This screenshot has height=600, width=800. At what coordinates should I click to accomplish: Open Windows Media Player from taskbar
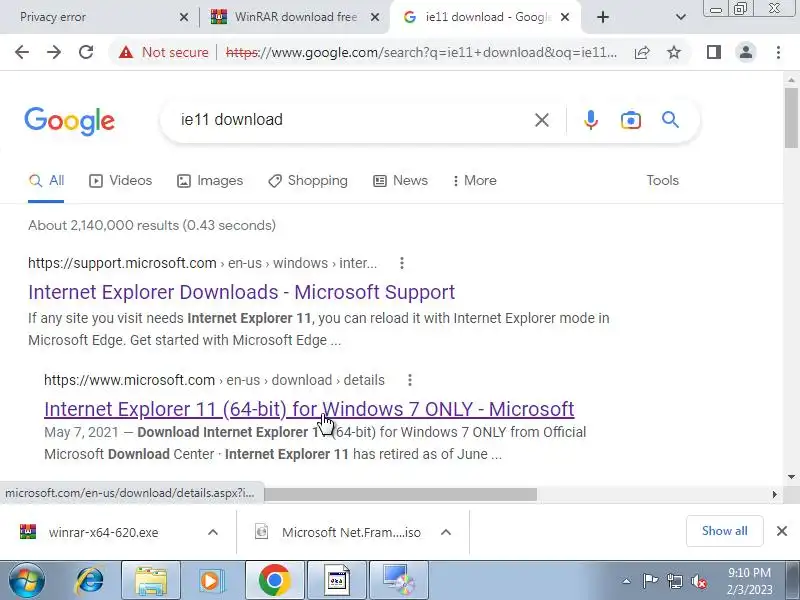tap(210, 580)
